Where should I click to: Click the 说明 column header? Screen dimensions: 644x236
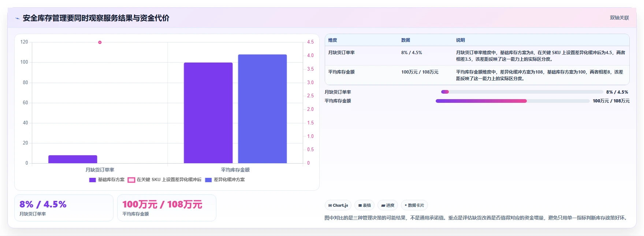461,40
